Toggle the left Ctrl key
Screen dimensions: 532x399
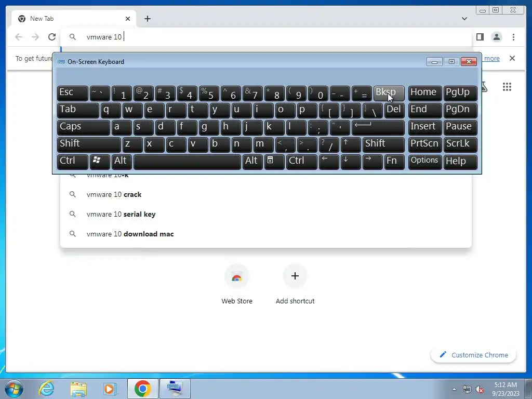pyautogui.click(x=73, y=162)
